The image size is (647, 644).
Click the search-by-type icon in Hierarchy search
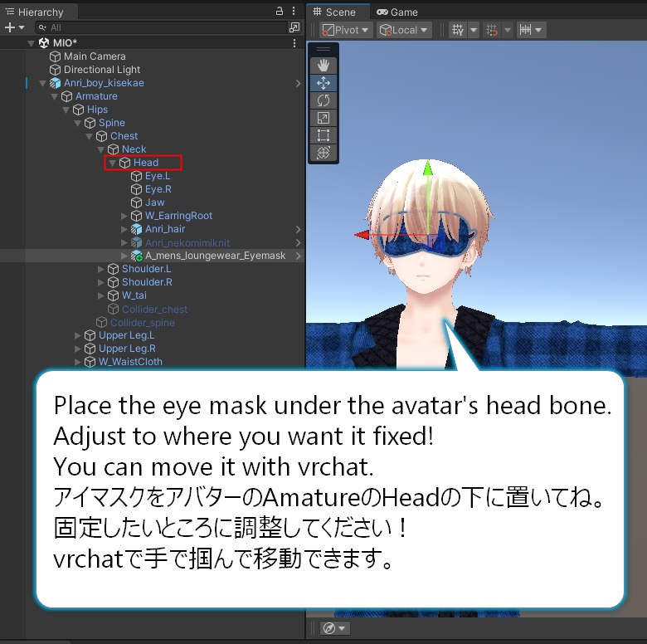(x=294, y=27)
